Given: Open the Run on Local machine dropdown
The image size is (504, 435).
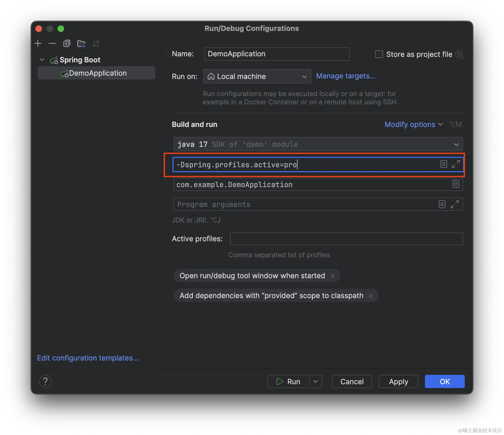Looking at the screenshot, I should (257, 76).
